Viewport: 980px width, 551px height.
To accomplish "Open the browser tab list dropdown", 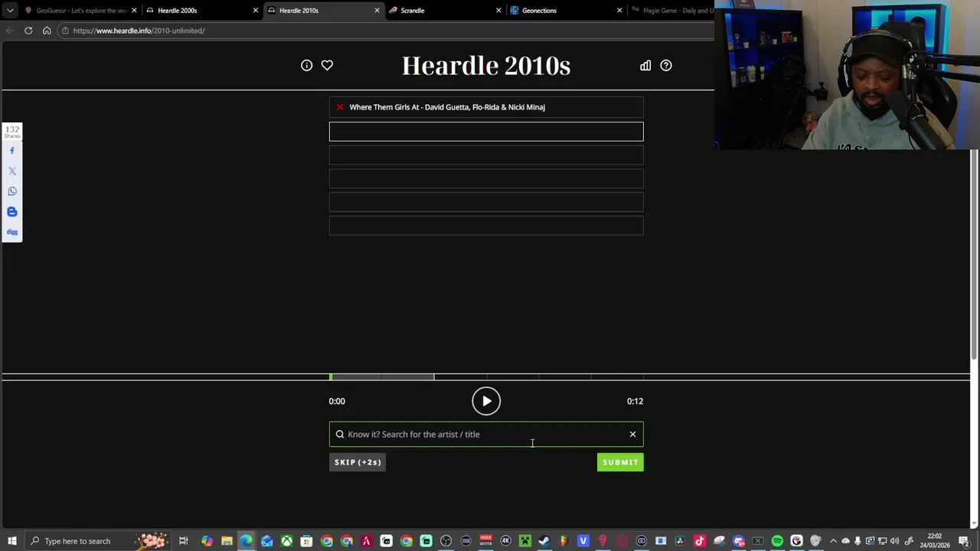I will point(10,11).
